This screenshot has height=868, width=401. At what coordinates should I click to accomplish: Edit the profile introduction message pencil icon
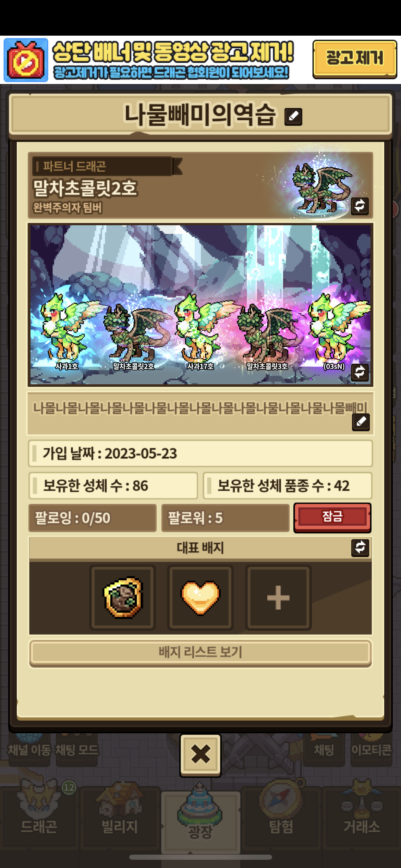coord(361,422)
